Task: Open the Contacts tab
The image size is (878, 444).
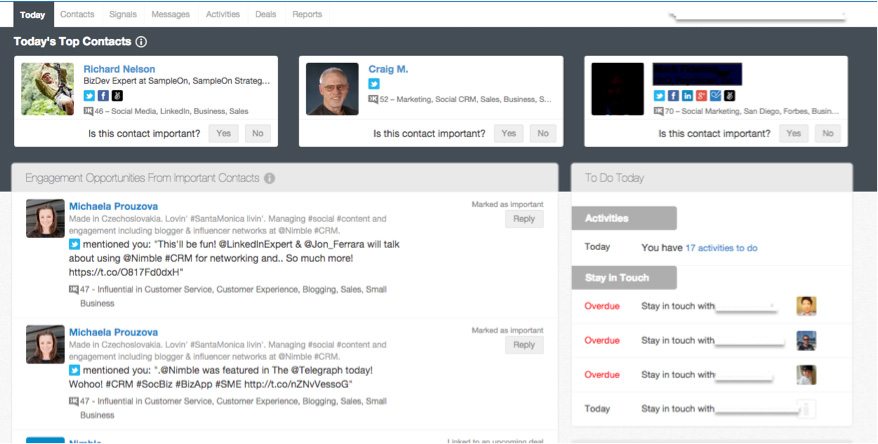Action: click(x=77, y=15)
